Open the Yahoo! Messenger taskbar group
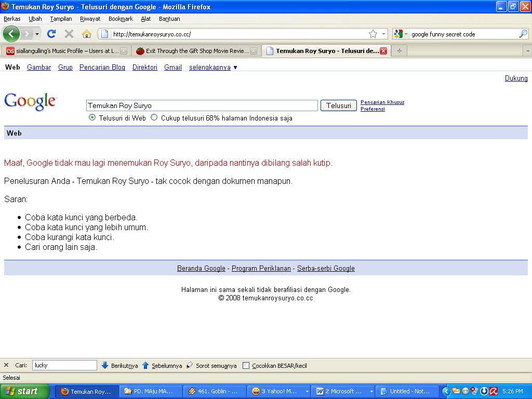The height and width of the screenshot is (399, 532). pyautogui.click(x=278, y=392)
